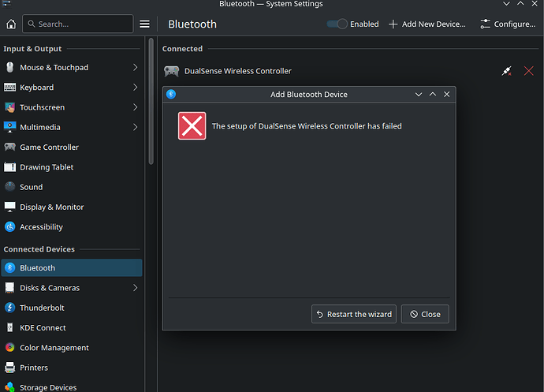Screen dimensions: 544x392
Task: Select Bluetooth in the sidebar
Action: point(72,267)
